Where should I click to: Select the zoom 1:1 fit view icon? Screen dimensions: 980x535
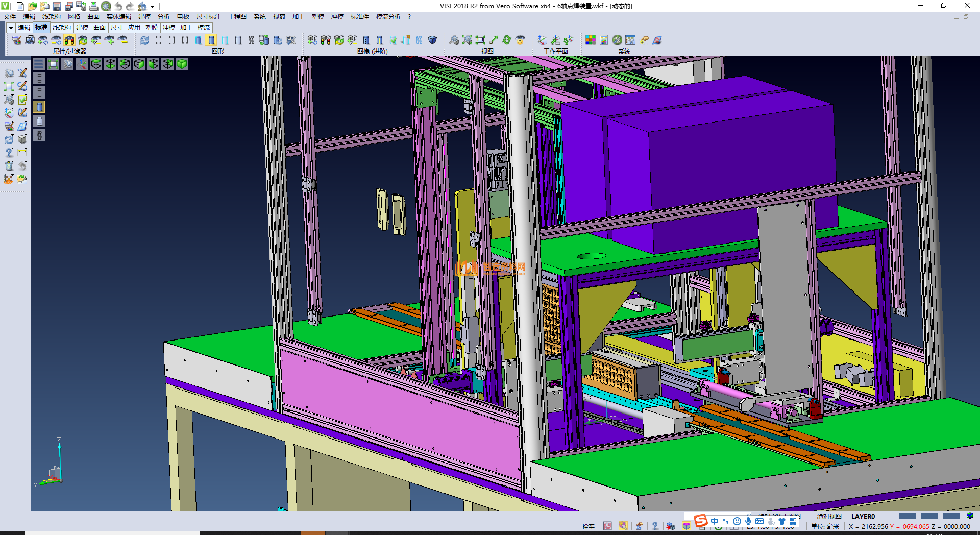pos(480,40)
